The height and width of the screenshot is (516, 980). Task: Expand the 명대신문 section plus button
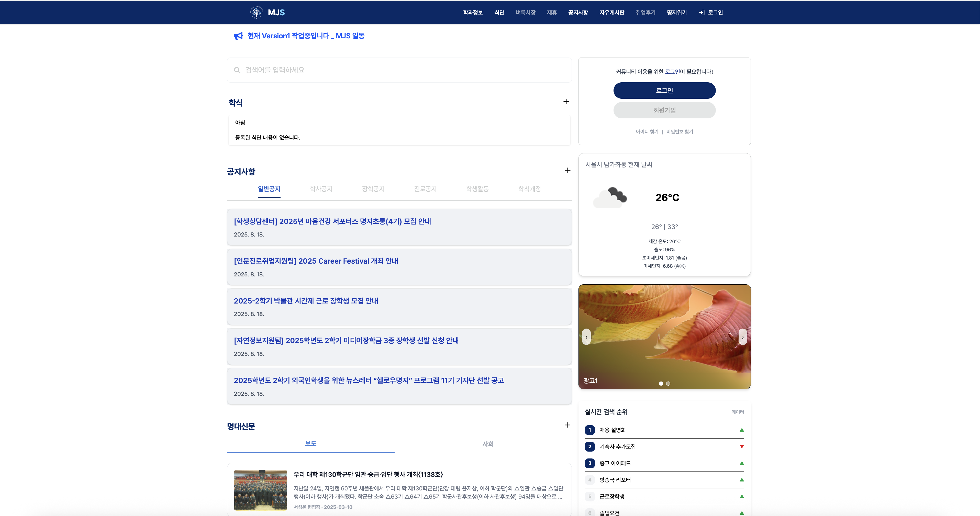567,425
